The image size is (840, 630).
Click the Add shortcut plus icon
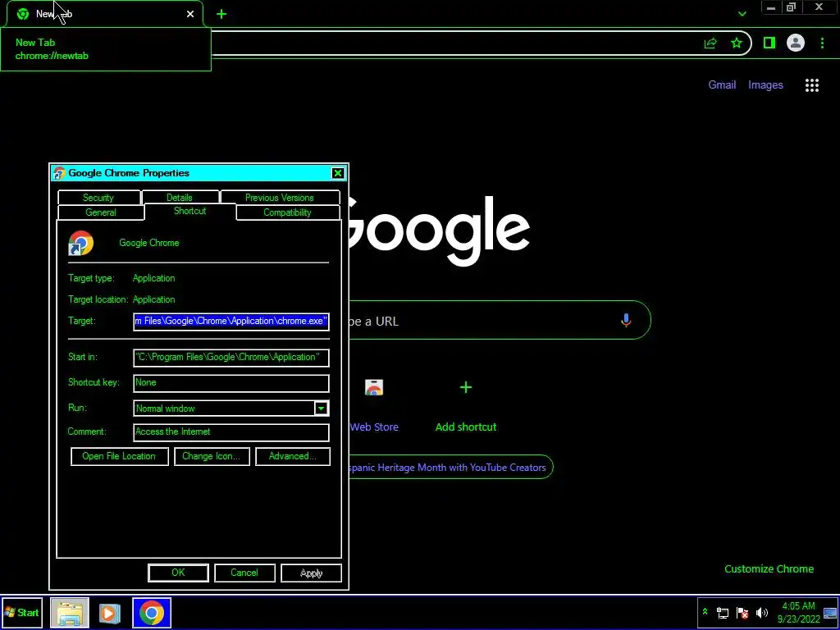(x=466, y=387)
